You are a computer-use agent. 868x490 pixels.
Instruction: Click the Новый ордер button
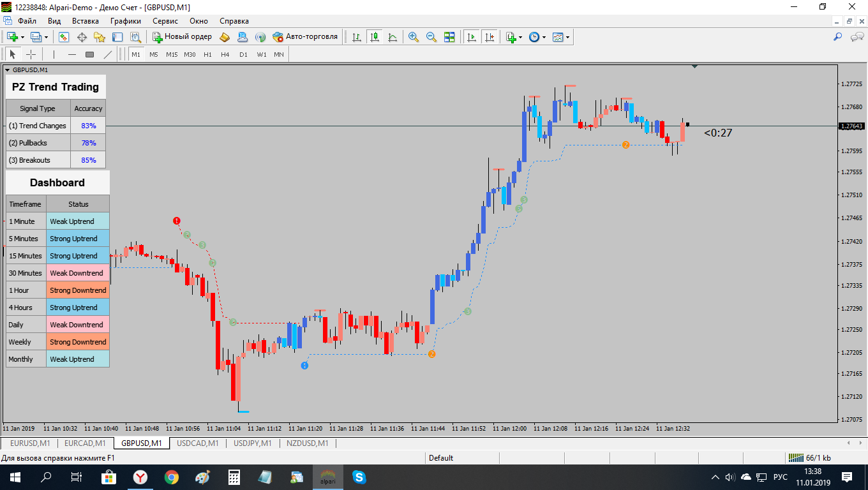[182, 37]
